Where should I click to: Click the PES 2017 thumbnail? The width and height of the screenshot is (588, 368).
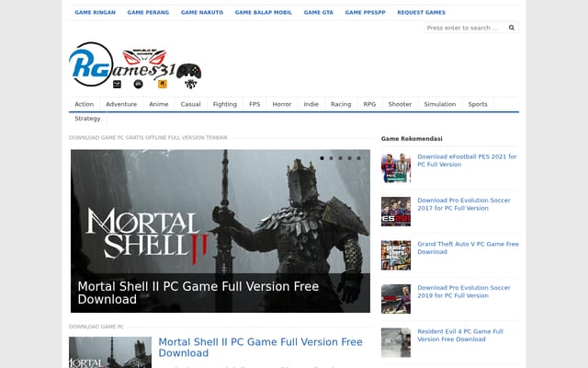pos(396,212)
